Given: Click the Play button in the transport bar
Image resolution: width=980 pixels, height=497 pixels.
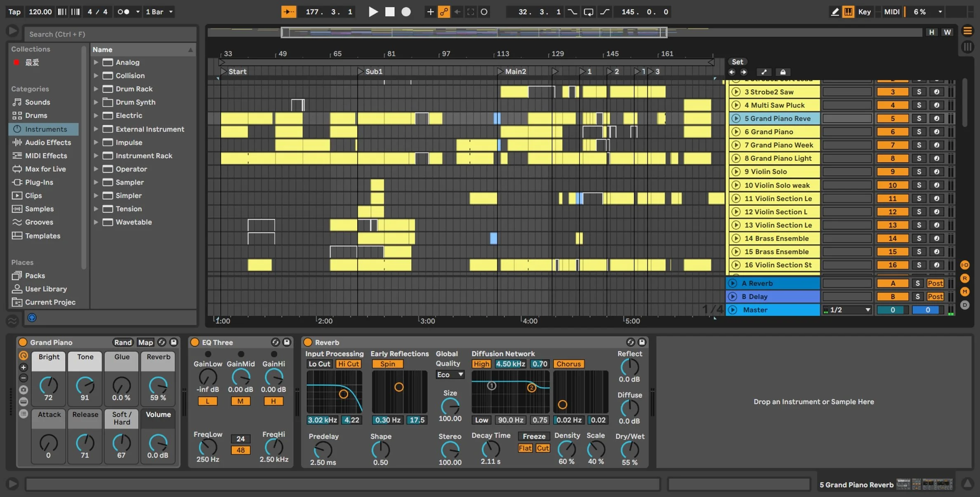Looking at the screenshot, I should pos(373,12).
